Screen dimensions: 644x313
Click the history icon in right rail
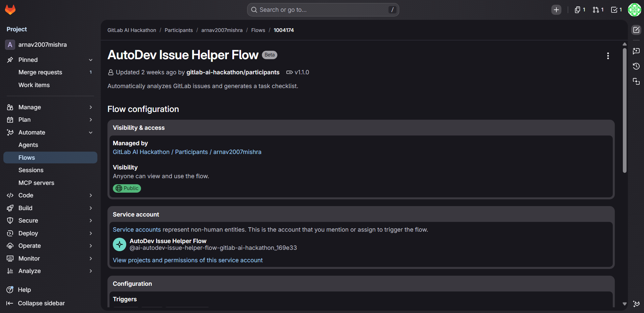(636, 66)
